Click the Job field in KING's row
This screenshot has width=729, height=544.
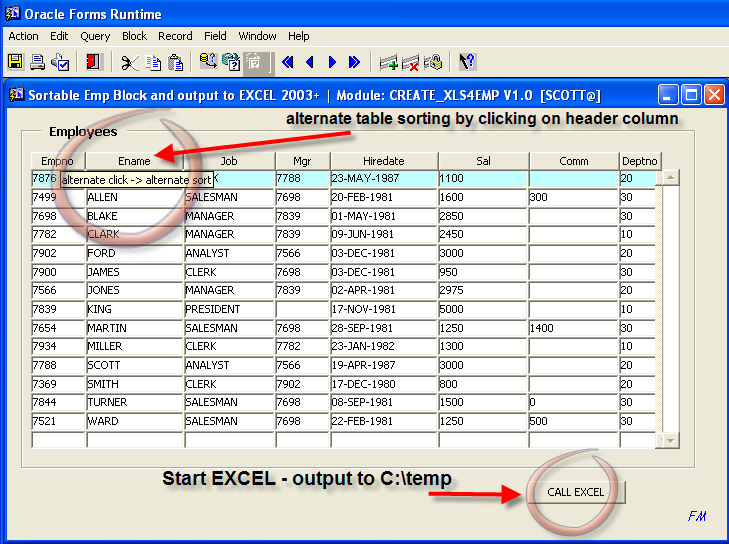pos(229,309)
